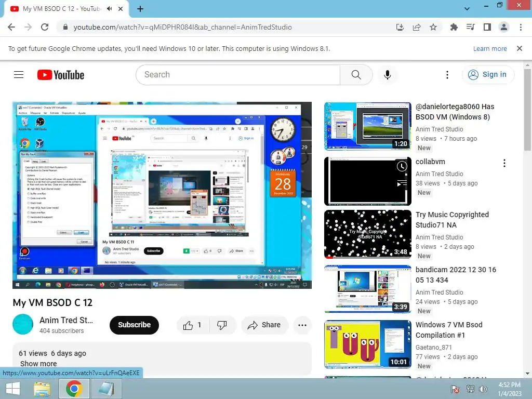Expand description with Show more

tap(38, 364)
